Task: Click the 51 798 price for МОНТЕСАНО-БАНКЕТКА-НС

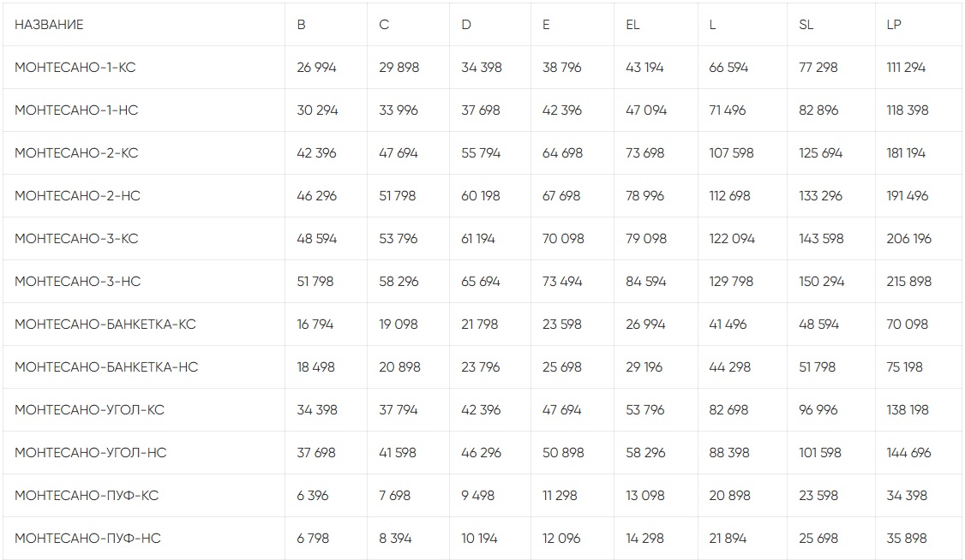Action: point(818,367)
